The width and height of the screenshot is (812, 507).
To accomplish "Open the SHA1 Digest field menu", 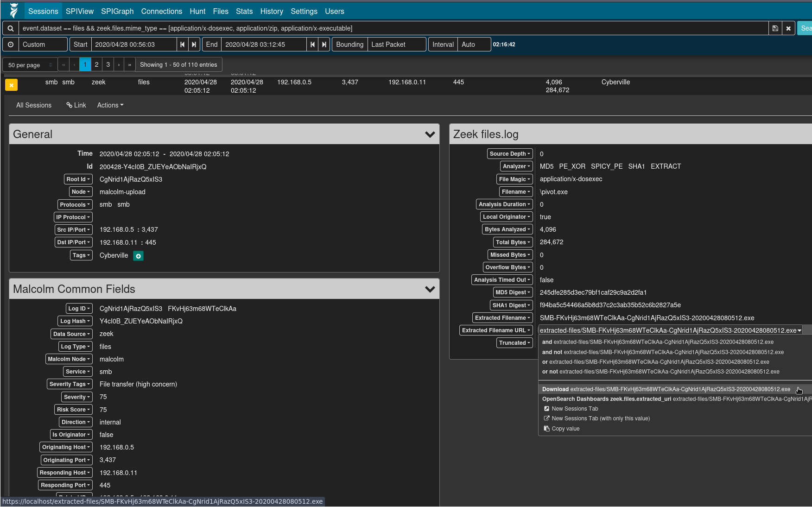I will coord(511,305).
